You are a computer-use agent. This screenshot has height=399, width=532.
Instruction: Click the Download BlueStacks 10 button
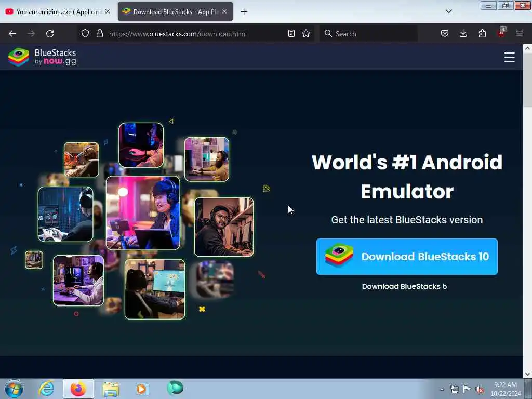pos(407,257)
